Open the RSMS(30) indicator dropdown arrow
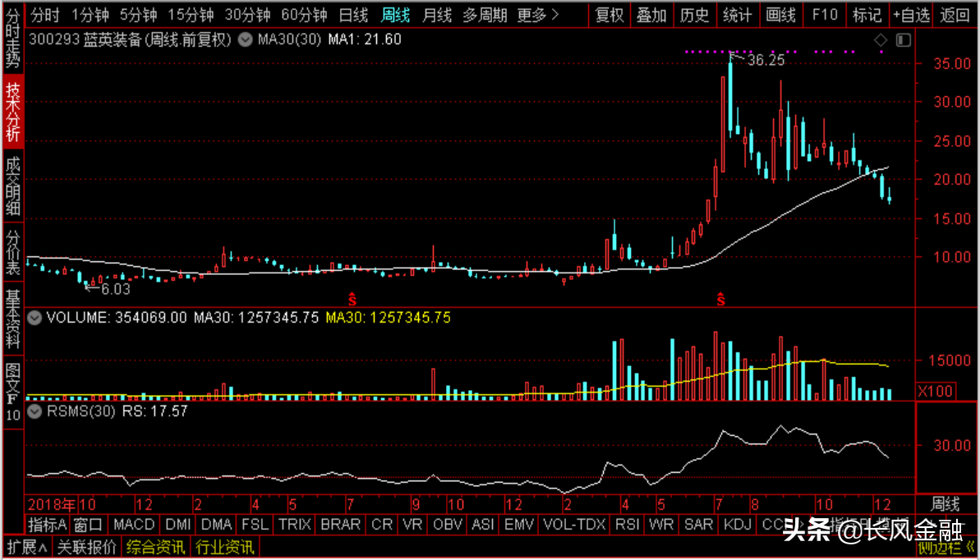This screenshot has height=560, width=980. coord(35,411)
